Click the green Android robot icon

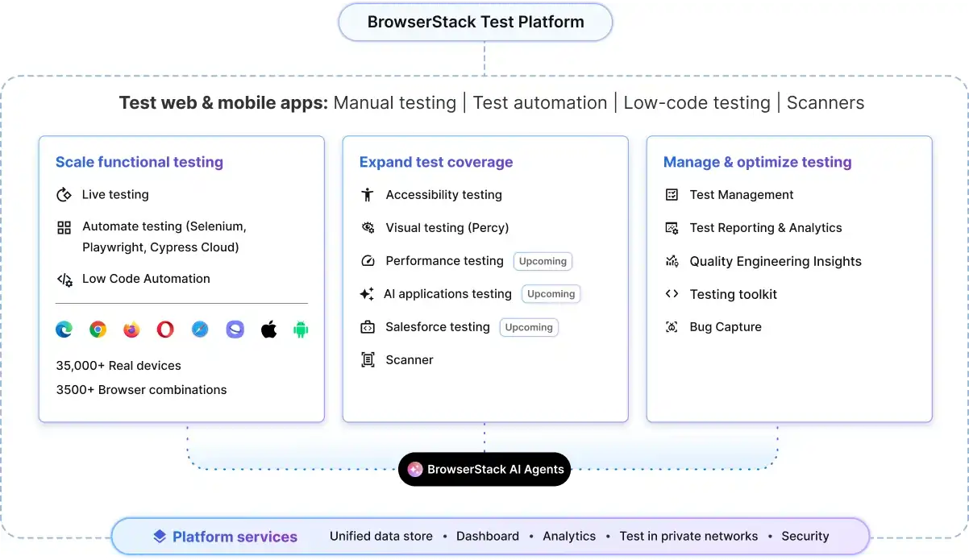click(301, 329)
